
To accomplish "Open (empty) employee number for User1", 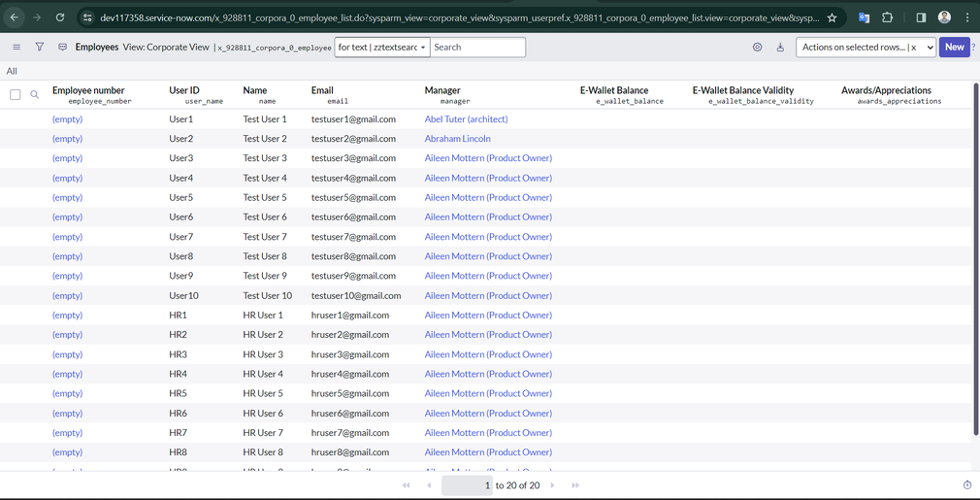I will [68, 118].
